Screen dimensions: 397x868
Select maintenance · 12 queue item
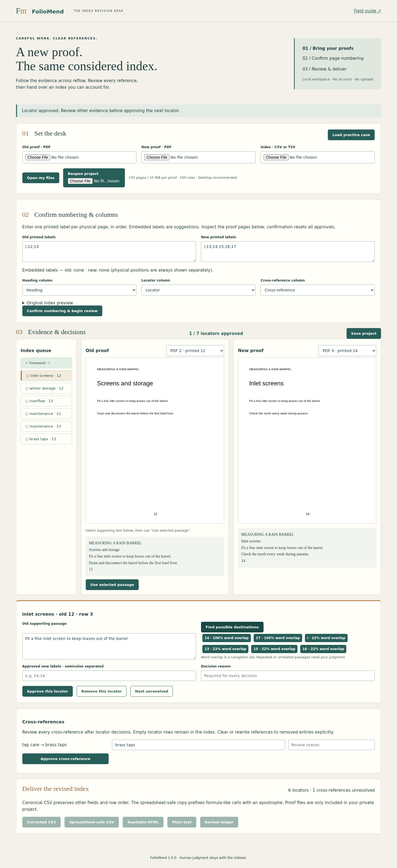pos(46,414)
